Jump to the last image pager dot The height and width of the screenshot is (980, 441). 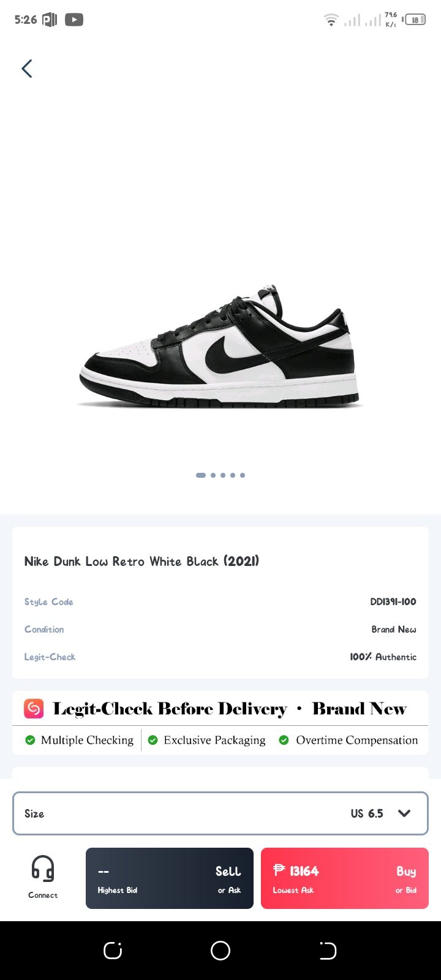click(x=243, y=475)
